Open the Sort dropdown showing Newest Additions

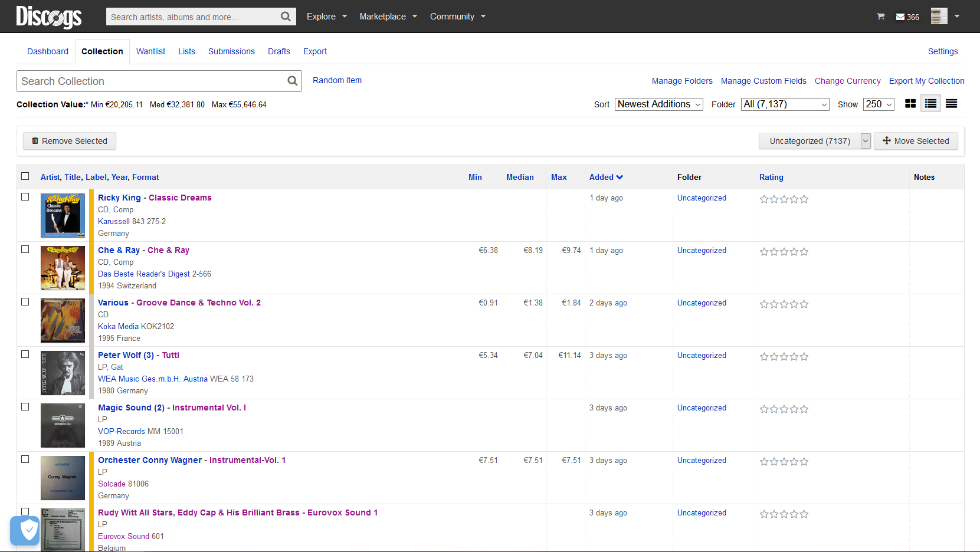[659, 104]
